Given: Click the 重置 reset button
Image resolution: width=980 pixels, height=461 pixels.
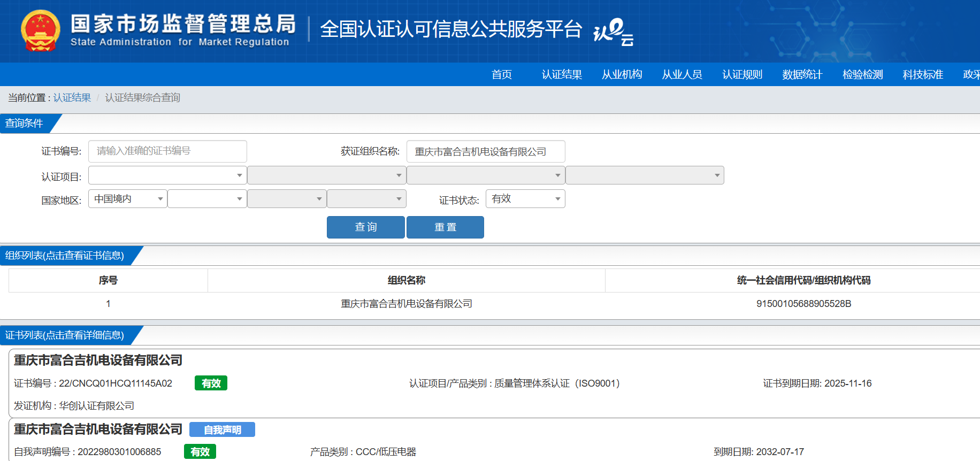Looking at the screenshot, I should pos(445,227).
